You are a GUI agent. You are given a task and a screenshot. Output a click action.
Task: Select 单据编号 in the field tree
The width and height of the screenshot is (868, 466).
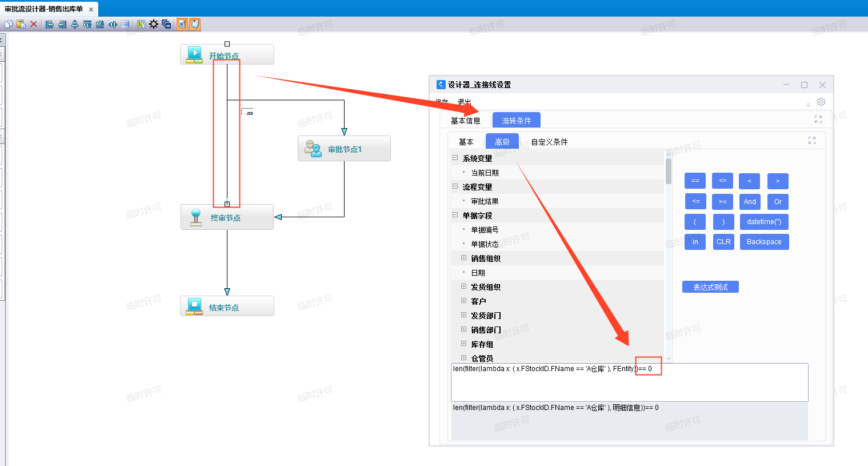[x=485, y=230]
